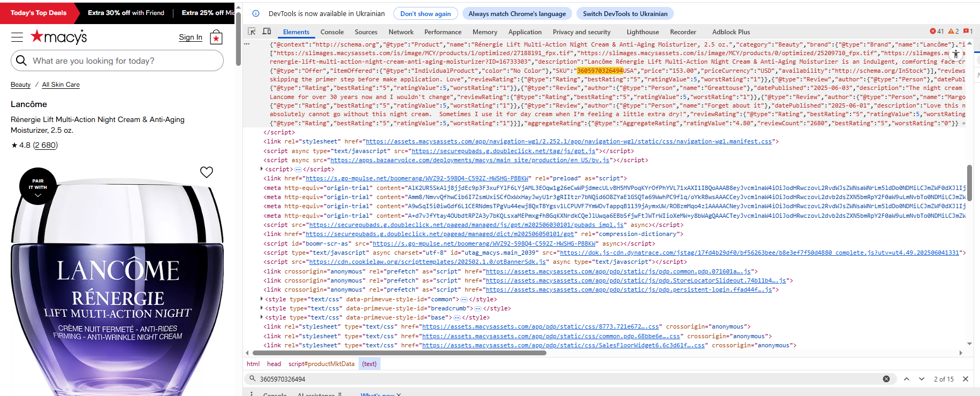This screenshot has height=396, width=980.
Task: Open the Adblock Plus tab
Action: click(x=731, y=32)
